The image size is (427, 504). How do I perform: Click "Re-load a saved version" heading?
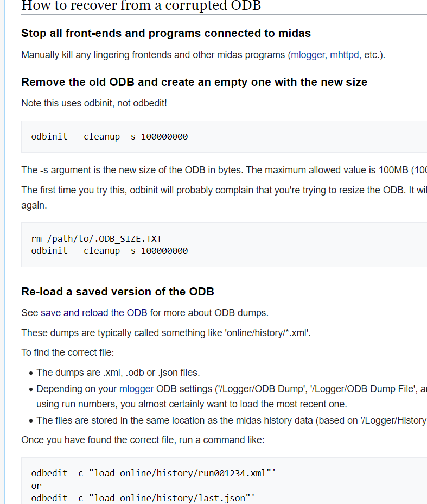118,292
